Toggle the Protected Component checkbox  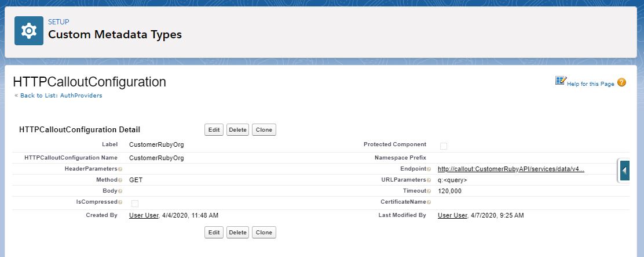444,146
